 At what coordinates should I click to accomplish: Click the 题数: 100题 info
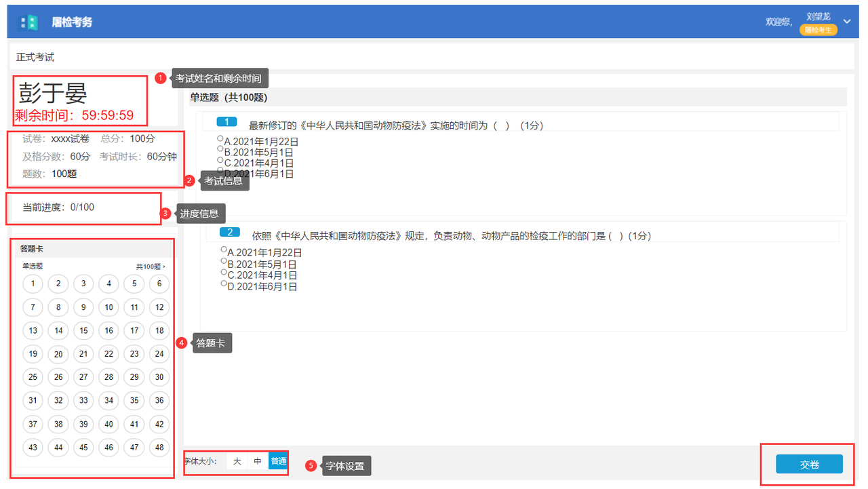click(50, 174)
